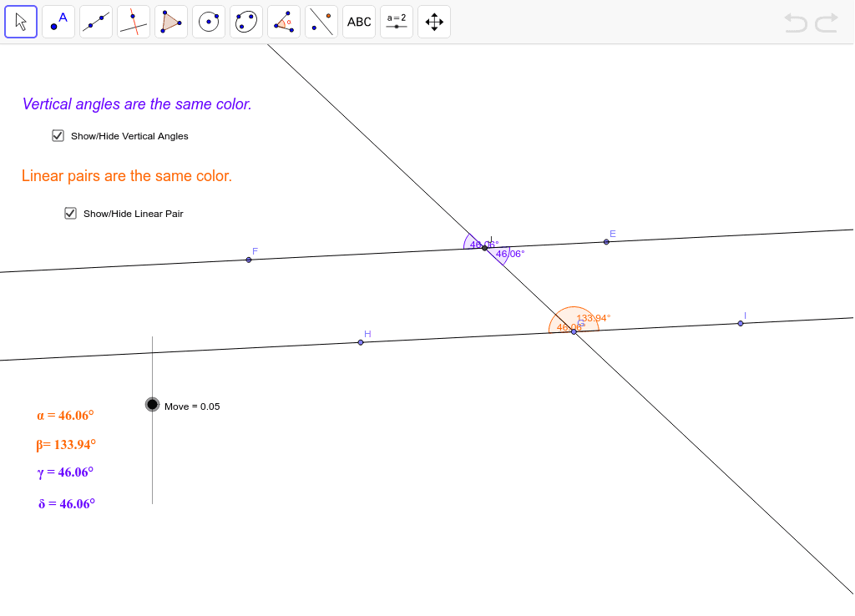Click the δ = 46.06° text

point(67,503)
